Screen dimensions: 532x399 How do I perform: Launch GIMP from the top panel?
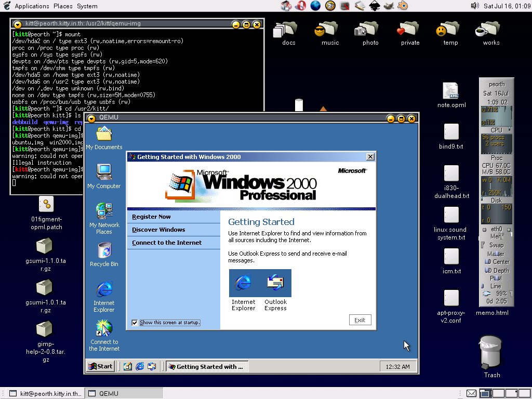(389, 6)
